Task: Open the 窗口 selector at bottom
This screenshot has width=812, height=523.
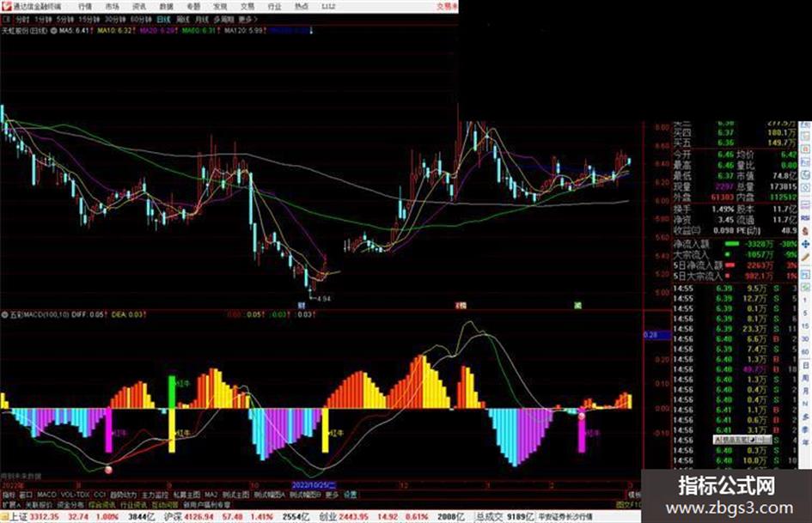Action: click(x=26, y=495)
